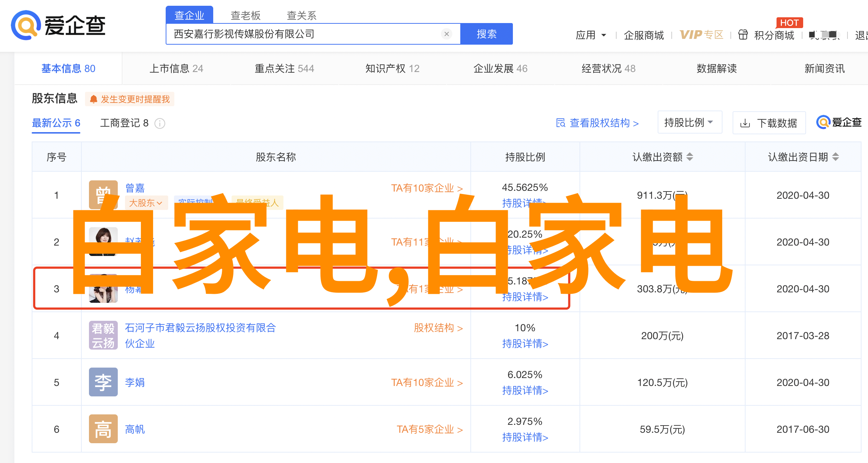Click 2017-03-28 date cell
The height and width of the screenshot is (463, 868).
pyautogui.click(x=803, y=336)
